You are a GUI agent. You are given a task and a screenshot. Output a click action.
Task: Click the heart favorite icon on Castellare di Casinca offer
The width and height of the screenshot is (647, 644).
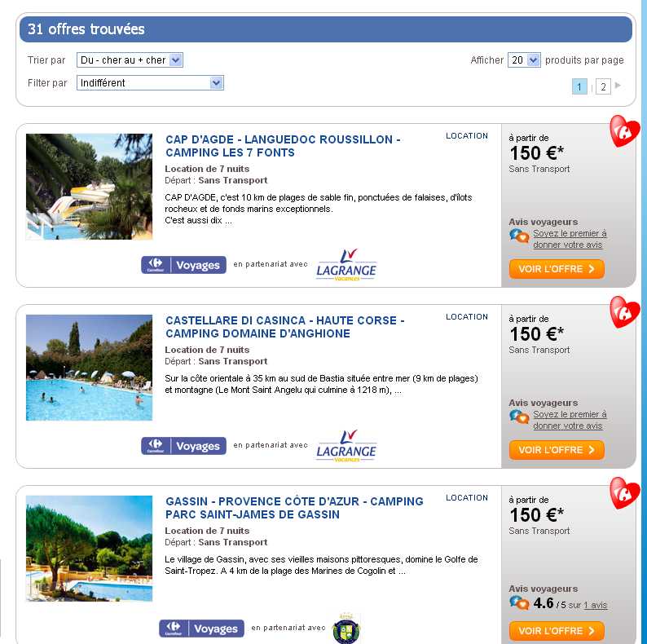(x=625, y=312)
